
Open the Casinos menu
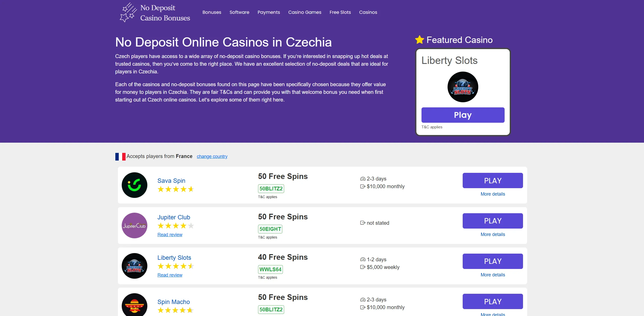coord(368,12)
